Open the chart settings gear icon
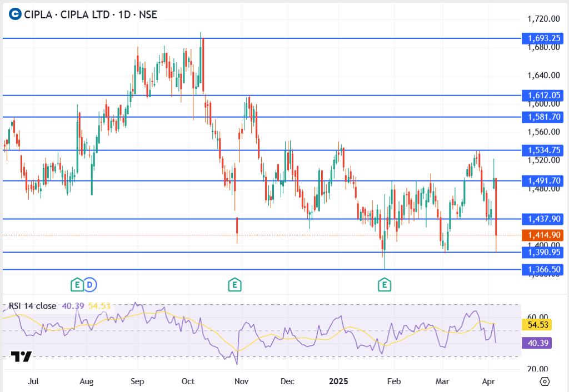The height and width of the screenshot is (392, 569). point(545,381)
